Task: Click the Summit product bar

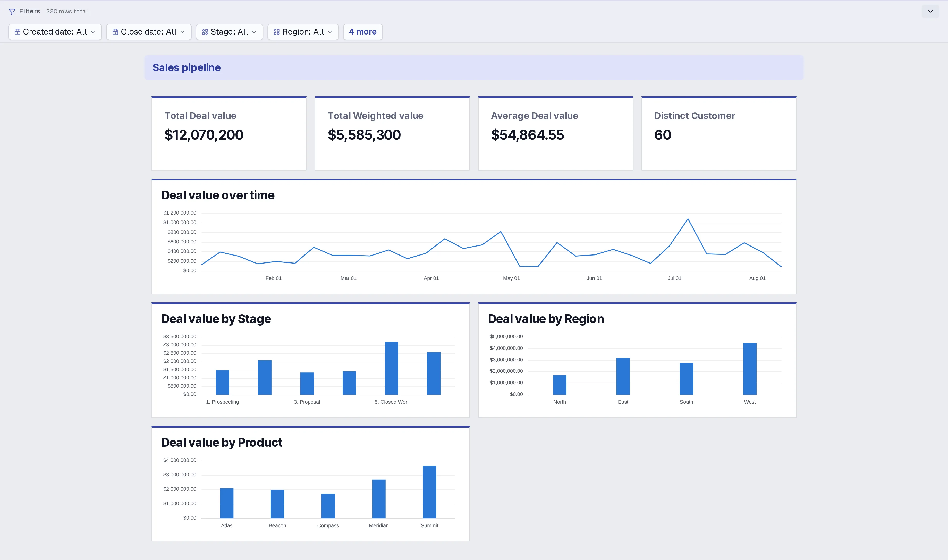Action: [429, 492]
